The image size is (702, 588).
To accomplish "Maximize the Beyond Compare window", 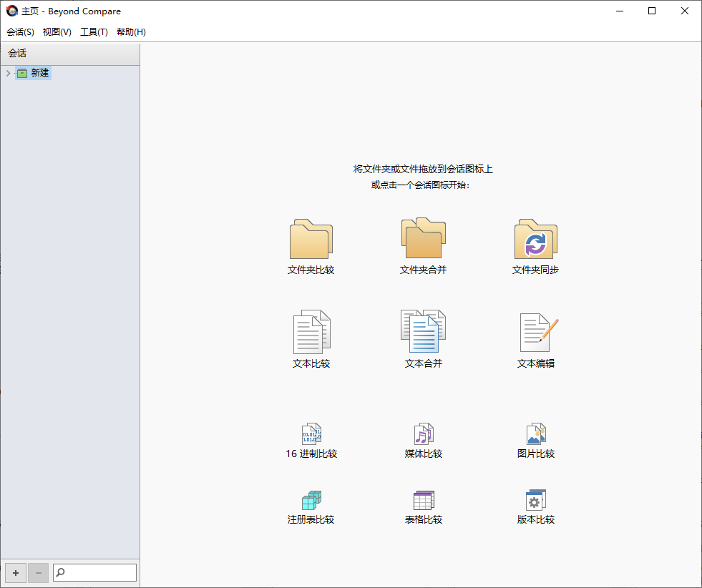I will coord(652,11).
